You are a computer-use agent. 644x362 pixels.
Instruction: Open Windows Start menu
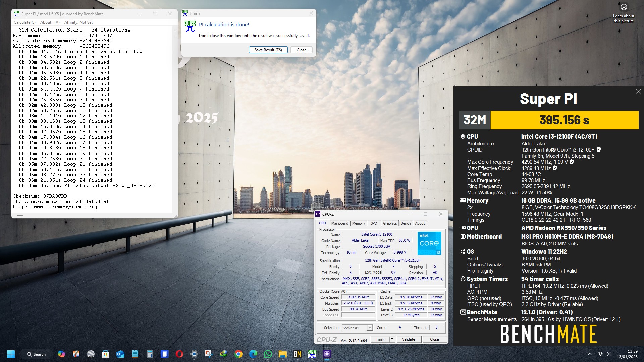(11, 354)
